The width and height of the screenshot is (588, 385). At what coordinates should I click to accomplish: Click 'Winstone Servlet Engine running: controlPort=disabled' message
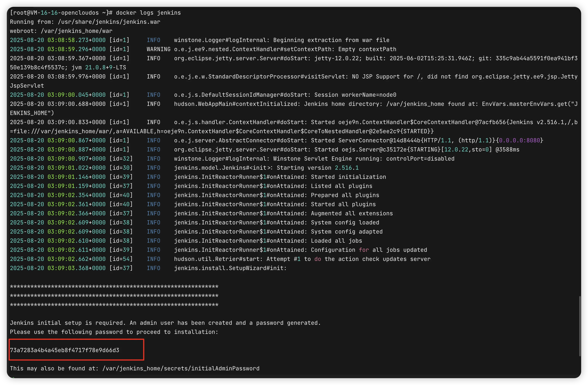pyautogui.click(x=364, y=159)
